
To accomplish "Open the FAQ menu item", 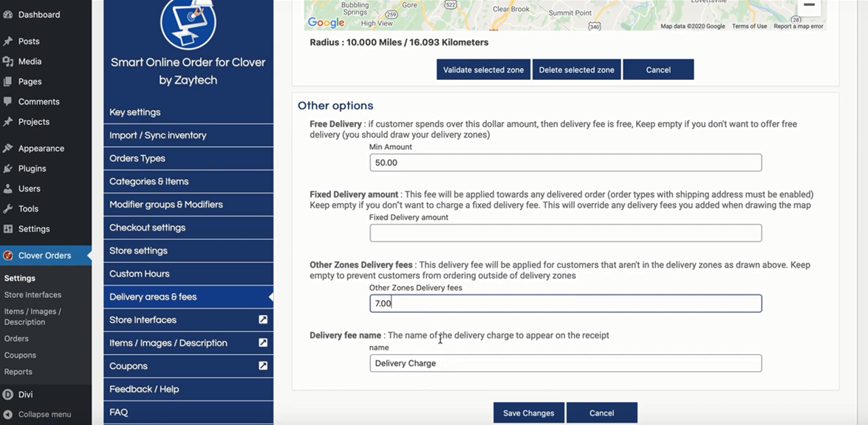I will [188, 412].
